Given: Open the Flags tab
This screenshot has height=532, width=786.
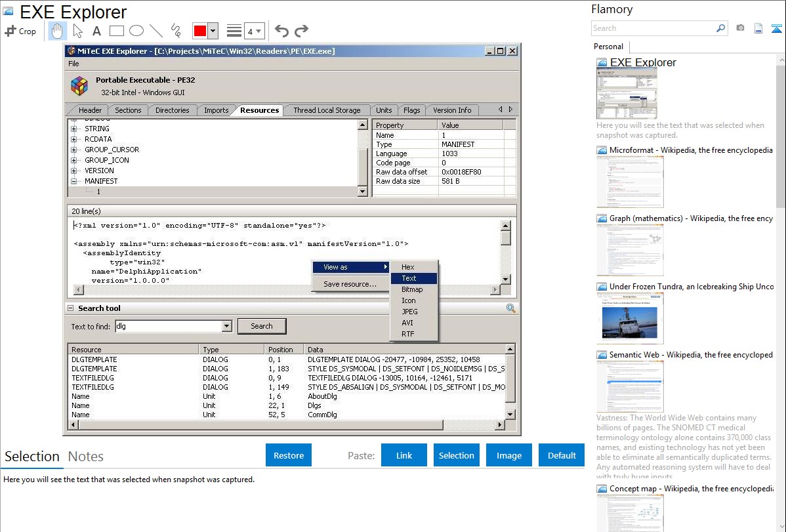Looking at the screenshot, I should [411, 110].
